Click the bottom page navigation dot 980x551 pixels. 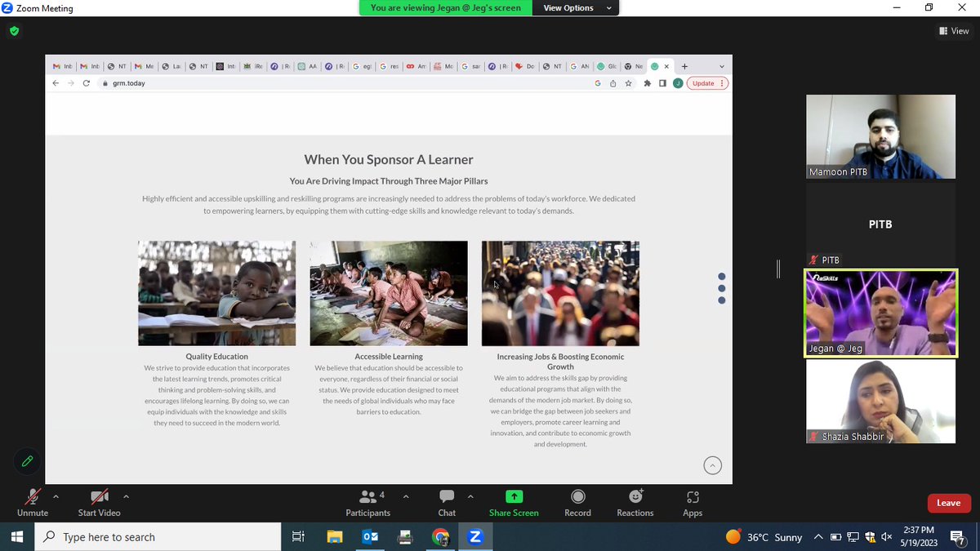tap(722, 300)
